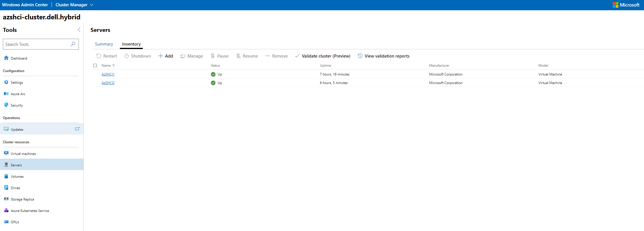Toggle the select-all servers checkbox

(95, 66)
